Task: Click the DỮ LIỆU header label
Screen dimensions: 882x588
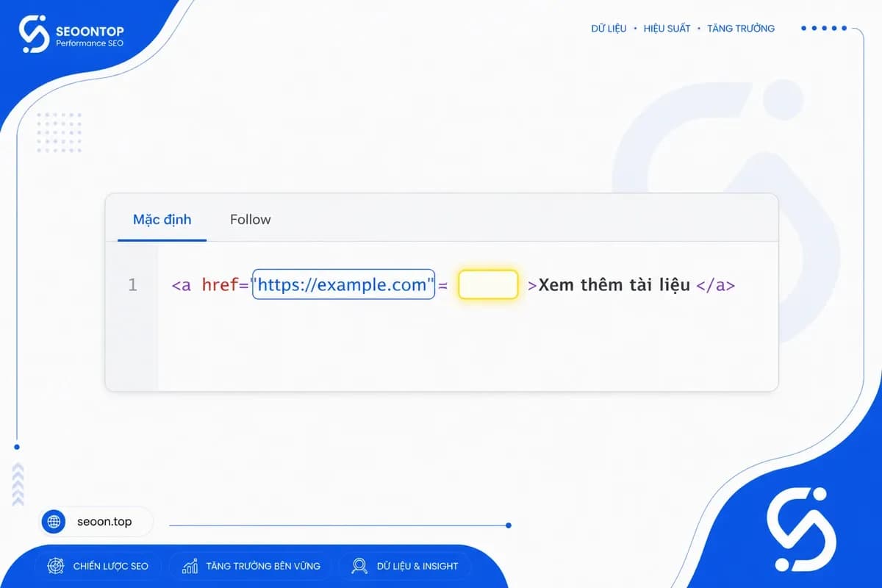Action: point(609,29)
